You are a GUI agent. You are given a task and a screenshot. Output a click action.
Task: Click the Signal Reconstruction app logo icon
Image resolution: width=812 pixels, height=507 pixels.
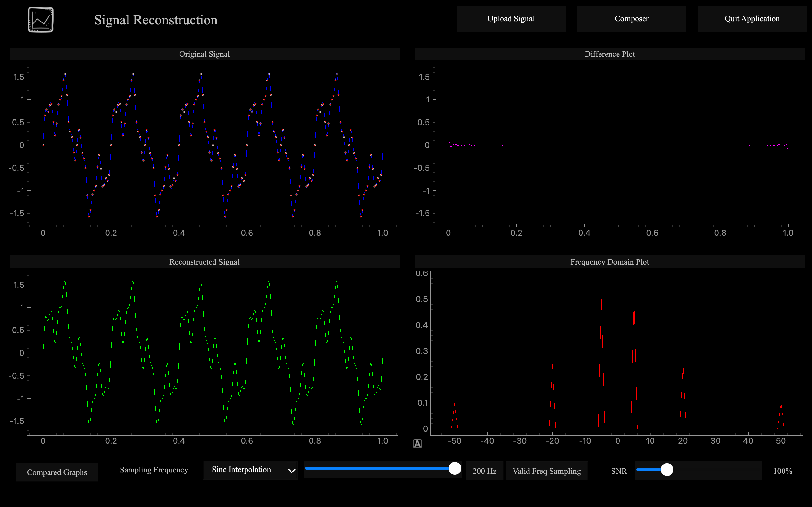(x=41, y=19)
